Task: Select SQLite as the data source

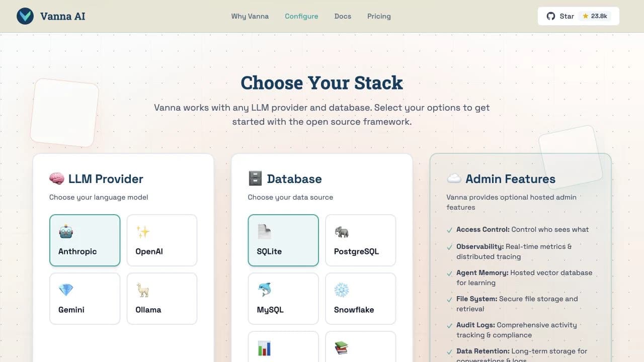Action: (283, 240)
